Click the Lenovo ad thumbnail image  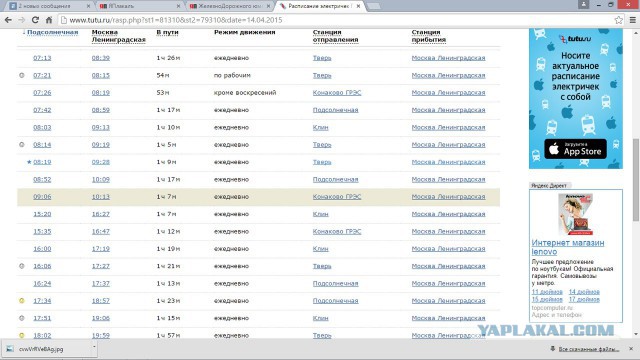coord(576,214)
